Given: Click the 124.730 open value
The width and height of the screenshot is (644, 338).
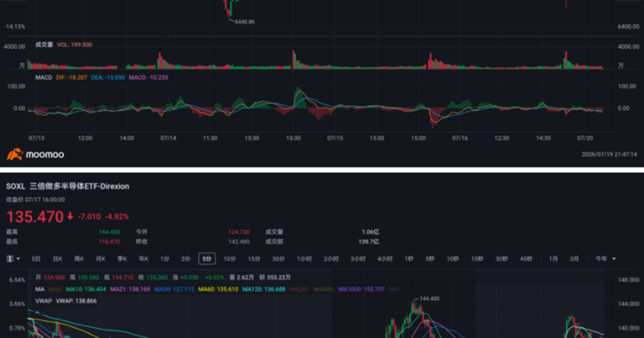Looking at the screenshot, I should tap(239, 232).
